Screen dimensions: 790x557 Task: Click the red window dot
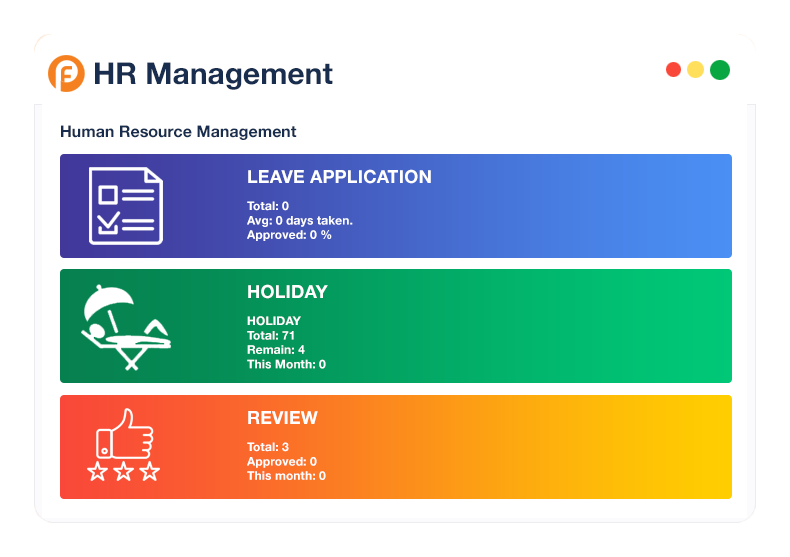[x=673, y=69]
